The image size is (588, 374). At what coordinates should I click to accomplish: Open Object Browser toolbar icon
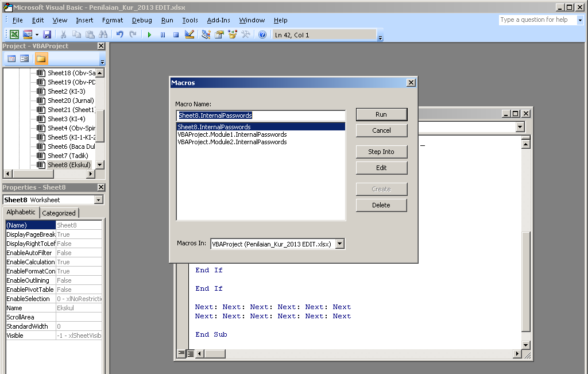[x=233, y=34]
